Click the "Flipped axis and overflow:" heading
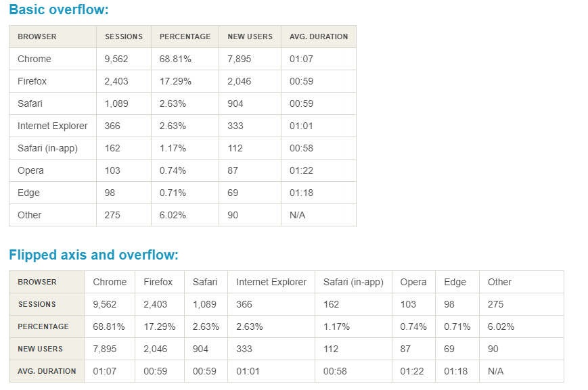The height and width of the screenshot is (390, 588). point(93,255)
